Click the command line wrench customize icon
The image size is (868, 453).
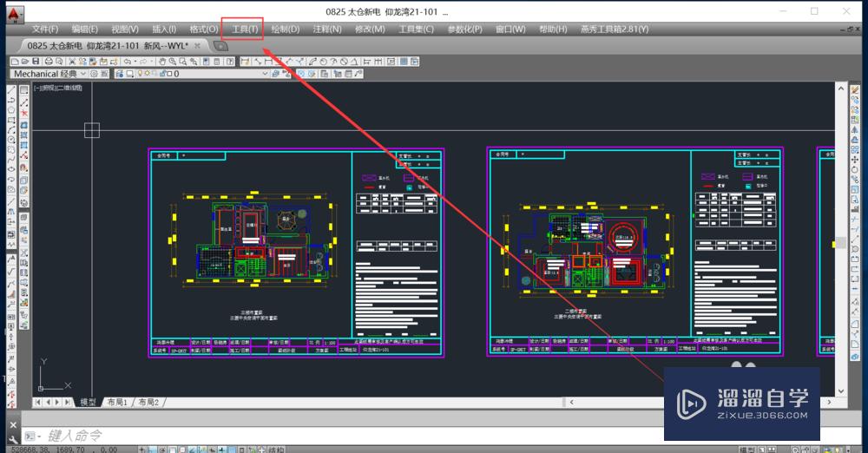pos(13,441)
